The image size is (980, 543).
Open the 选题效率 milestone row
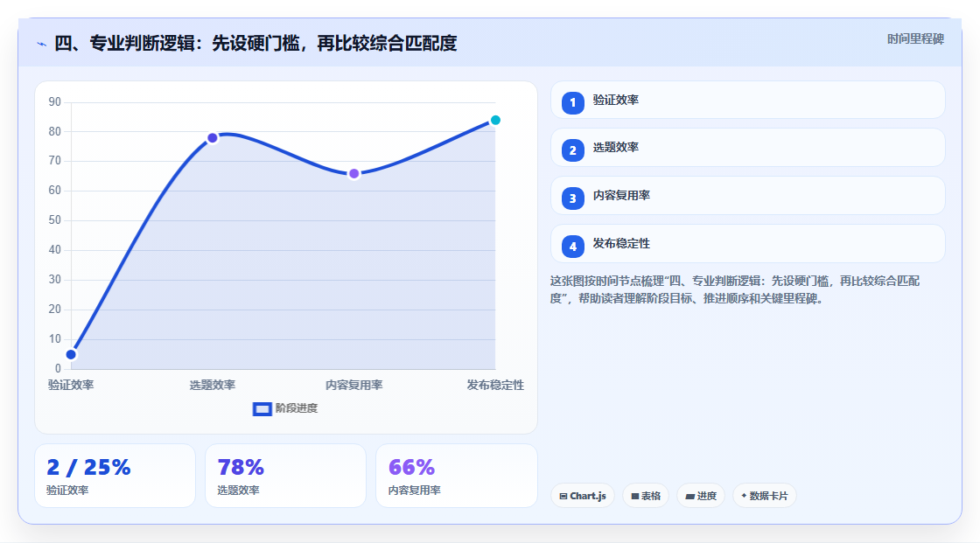point(747,148)
